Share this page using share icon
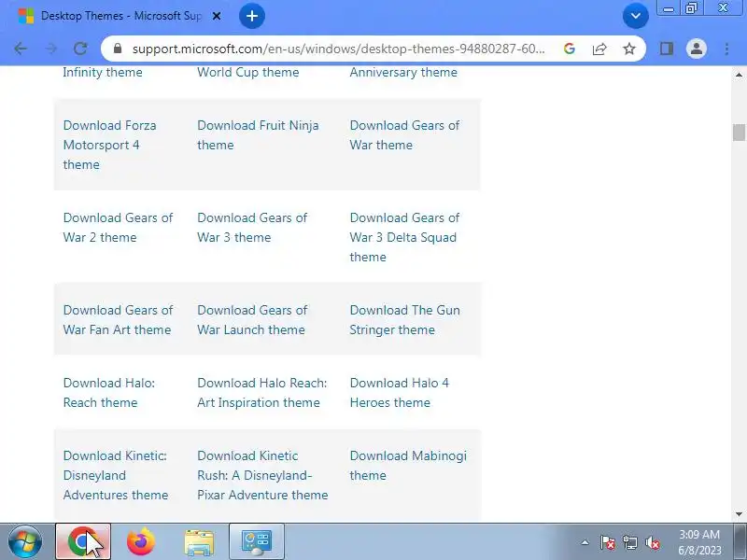 point(599,49)
